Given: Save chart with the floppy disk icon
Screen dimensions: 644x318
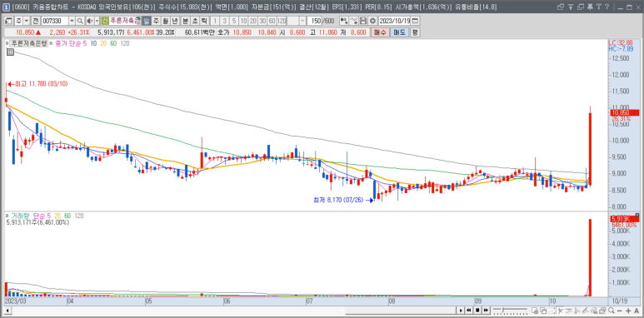Looking at the screenshot, I should 363,21.
